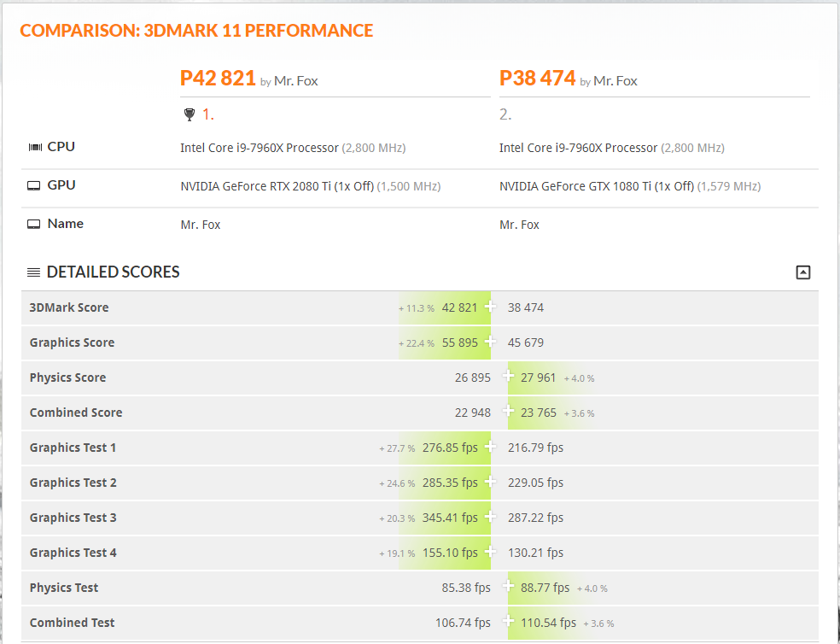Screen dimensions: 840x644
Task: Click the Graphics Test 1 row label
Action: (73, 448)
